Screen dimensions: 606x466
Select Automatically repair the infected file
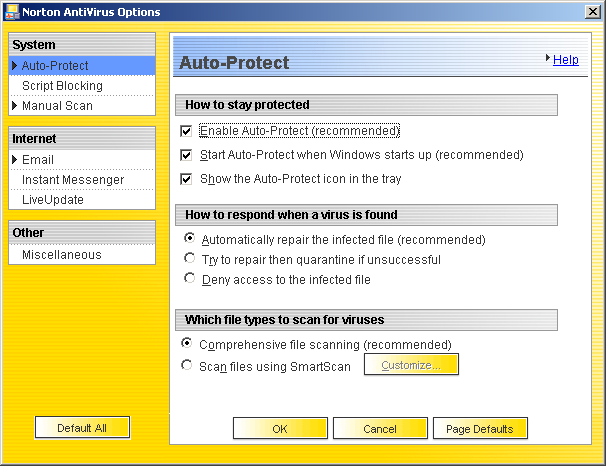click(189, 238)
